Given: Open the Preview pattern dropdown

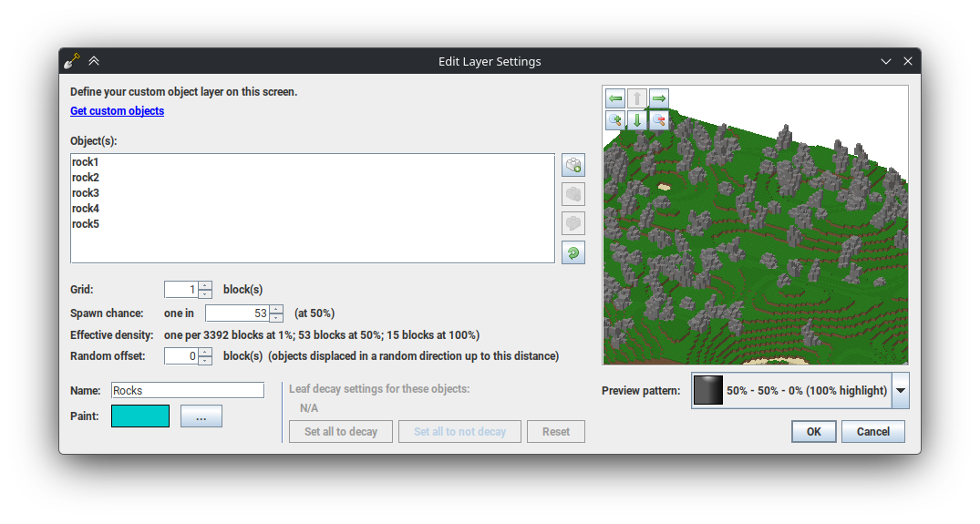Looking at the screenshot, I should [x=900, y=390].
